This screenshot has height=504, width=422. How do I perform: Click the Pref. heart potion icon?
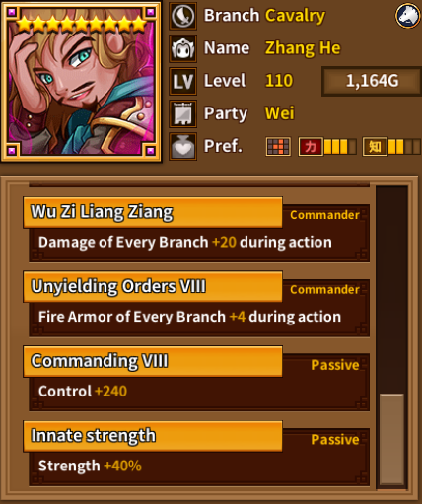183,147
